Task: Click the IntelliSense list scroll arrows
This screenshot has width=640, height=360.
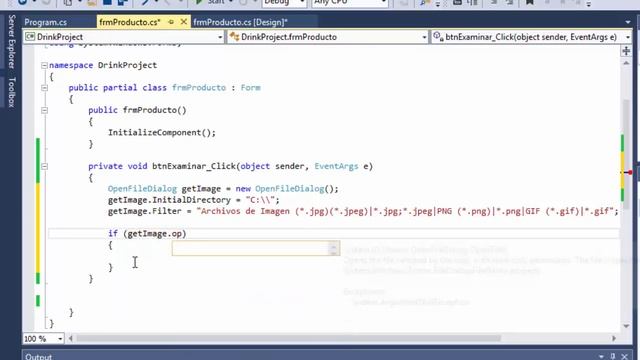Action: click(x=334, y=248)
